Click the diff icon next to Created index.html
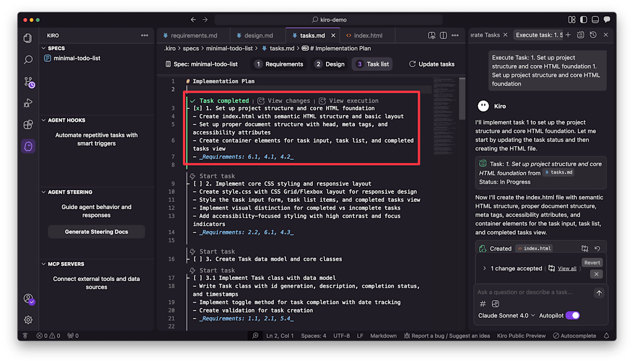This screenshot has height=364, width=634. pyautogui.click(x=585, y=248)
